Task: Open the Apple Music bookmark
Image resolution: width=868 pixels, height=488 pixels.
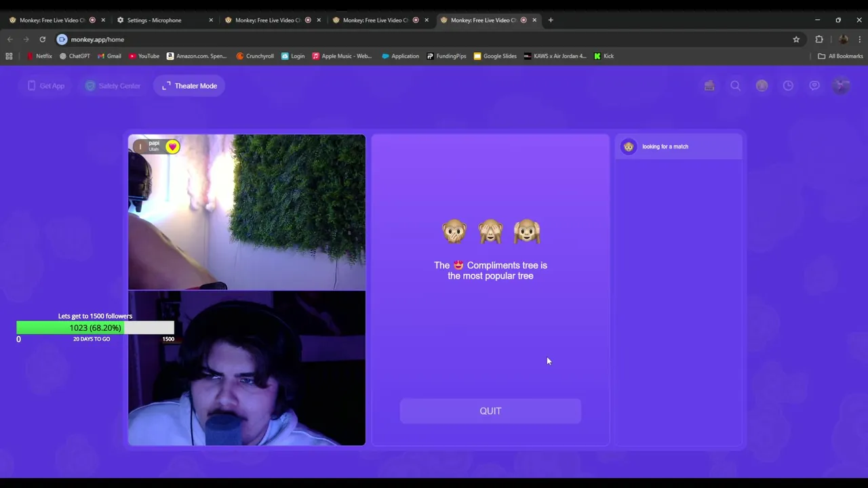Action: pyautogui.click(x=342, y=56)
